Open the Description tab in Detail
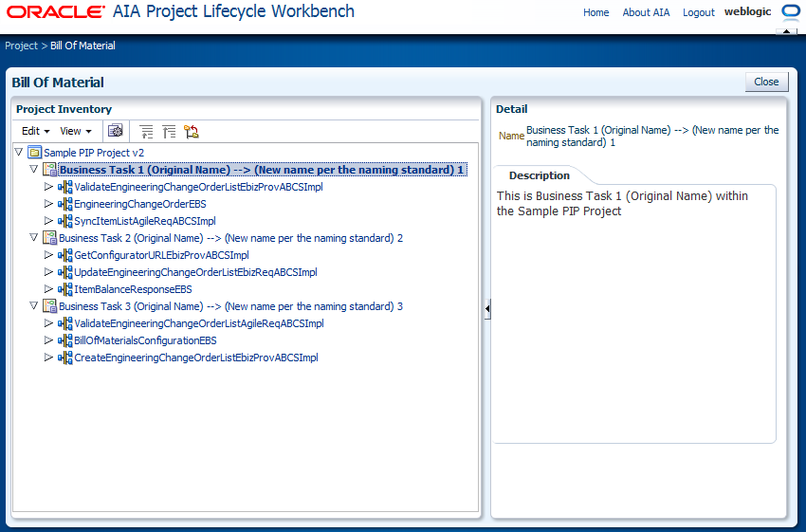 pyautogui.click(x=540, y=175)
